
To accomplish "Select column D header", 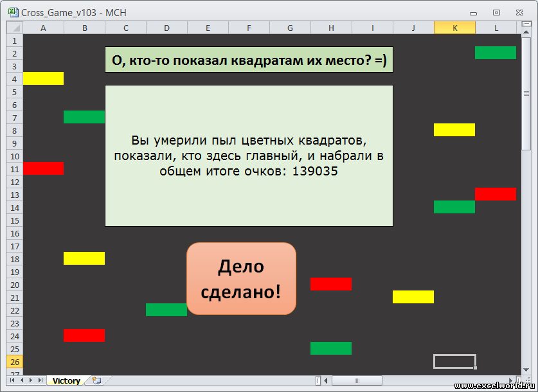I will tap(166, 28).
